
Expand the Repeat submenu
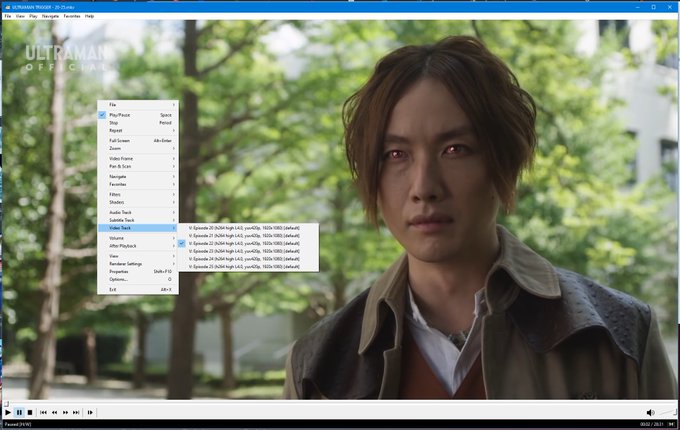138,130
